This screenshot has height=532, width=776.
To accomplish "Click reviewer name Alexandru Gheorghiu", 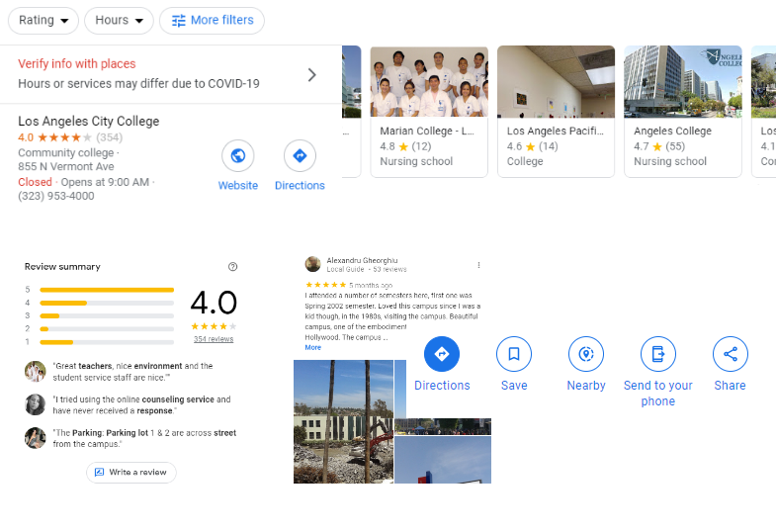I will pos(362,260).
